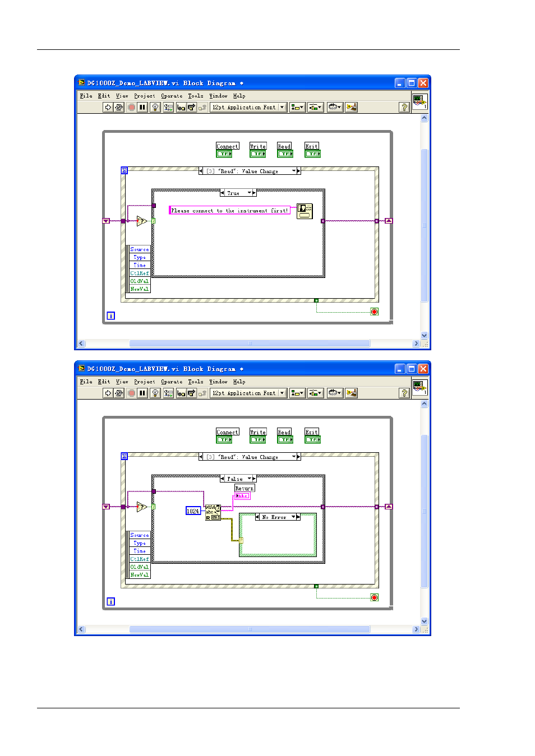Click loop iteration terminal in upper window
Viewport: 535px width, 756px height.
(111, 316)
